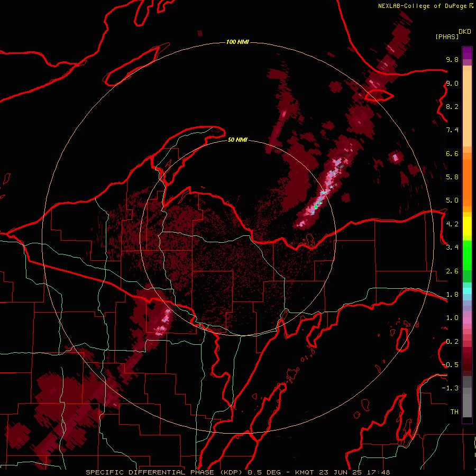
Task: Pick the purple top segment of the color bar
Action: pyautogui.click(x=467, y=53)
